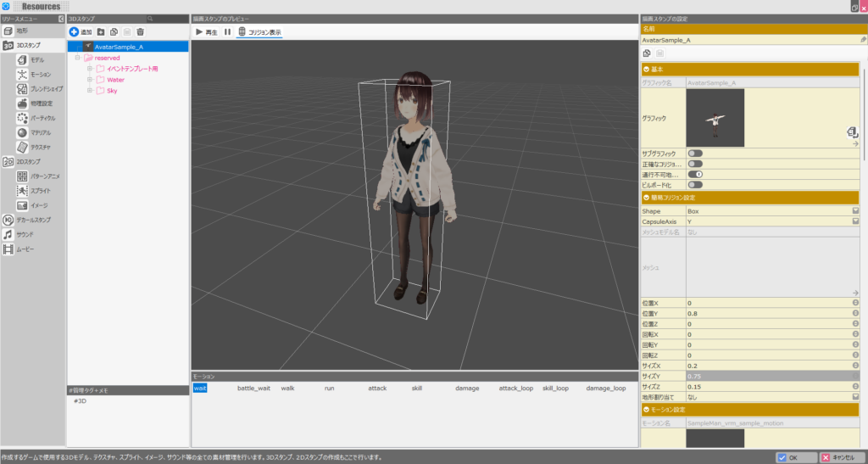The width and height of the screenshot is (868, 464).
Task: Toggle the サブグラフィック switch
Action: [695, 153]
